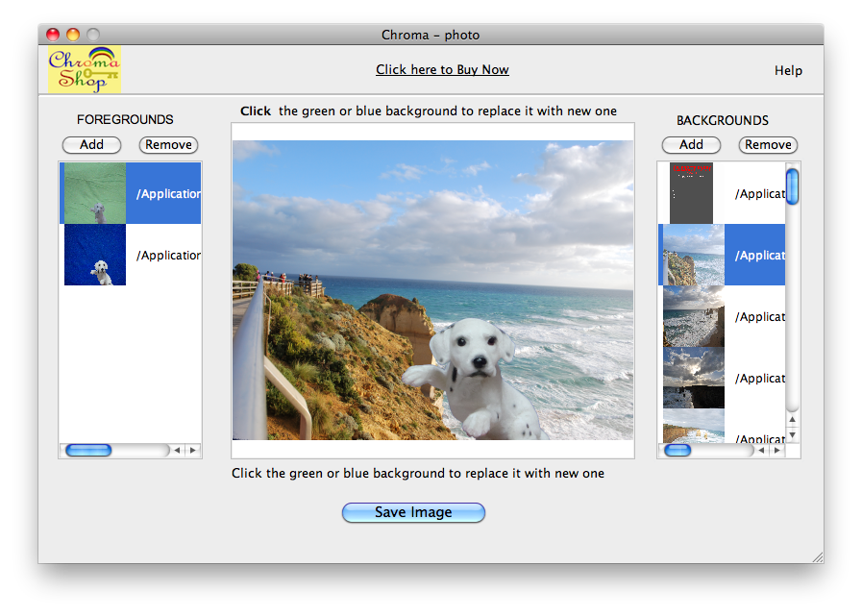Save the composed image

point(413,512)
